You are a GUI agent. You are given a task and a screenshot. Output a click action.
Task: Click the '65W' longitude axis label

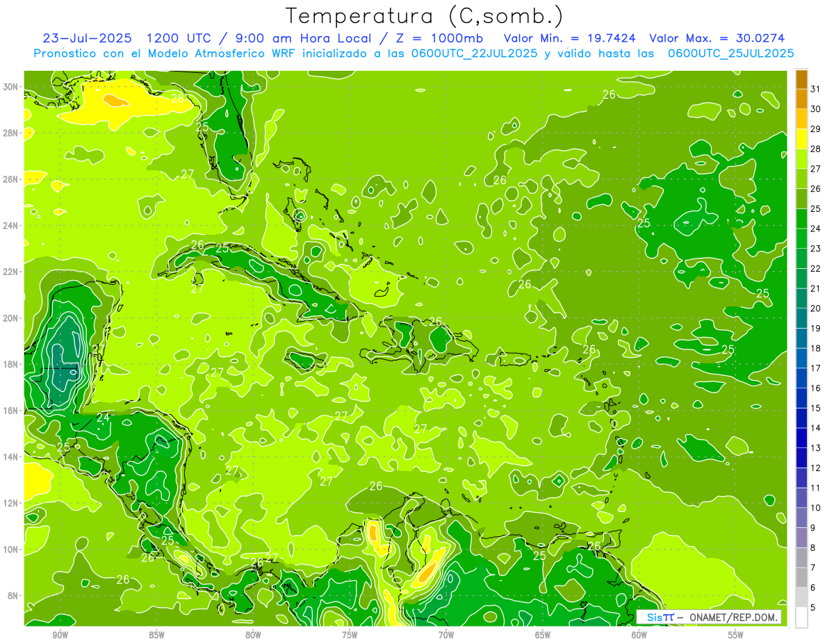pyautogui.click(x=543, y=636)
